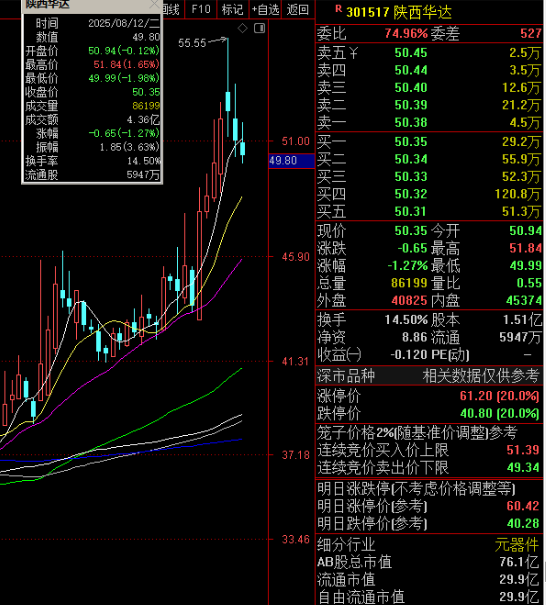Add stock with +自选 button
The image size is (546, 605).
[x=265, y=9]
